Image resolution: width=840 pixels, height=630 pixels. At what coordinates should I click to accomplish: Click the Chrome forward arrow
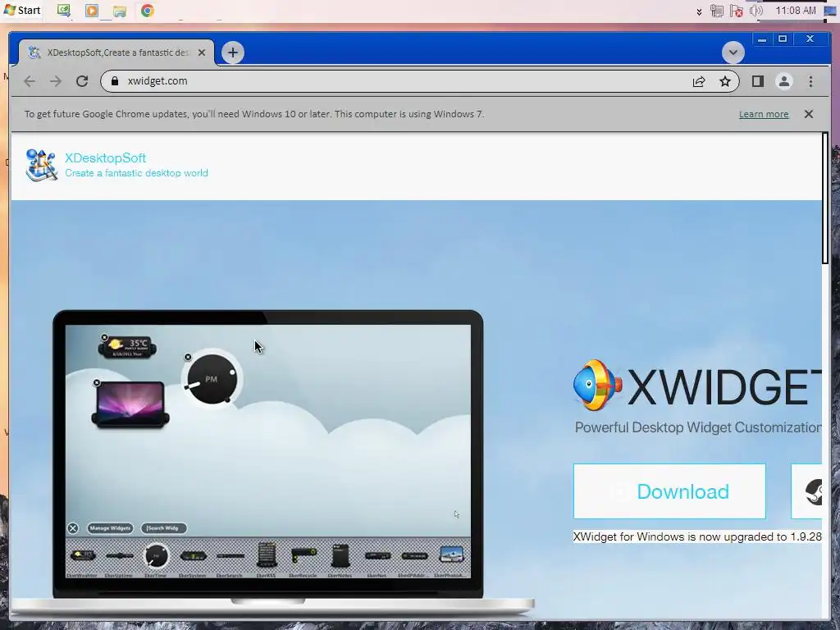pos(56,81)
